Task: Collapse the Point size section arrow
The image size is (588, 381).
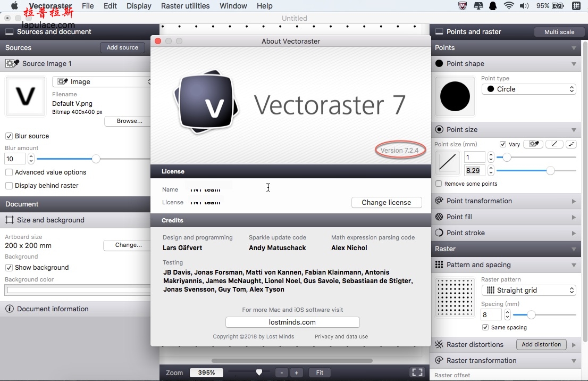Action: pyautogui.click(x=574, y=130)
